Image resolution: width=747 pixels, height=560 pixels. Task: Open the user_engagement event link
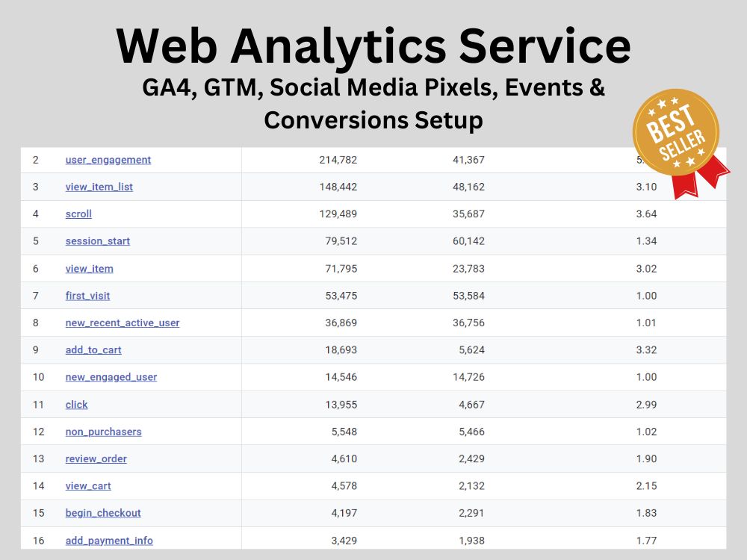[x=108, y=159]
